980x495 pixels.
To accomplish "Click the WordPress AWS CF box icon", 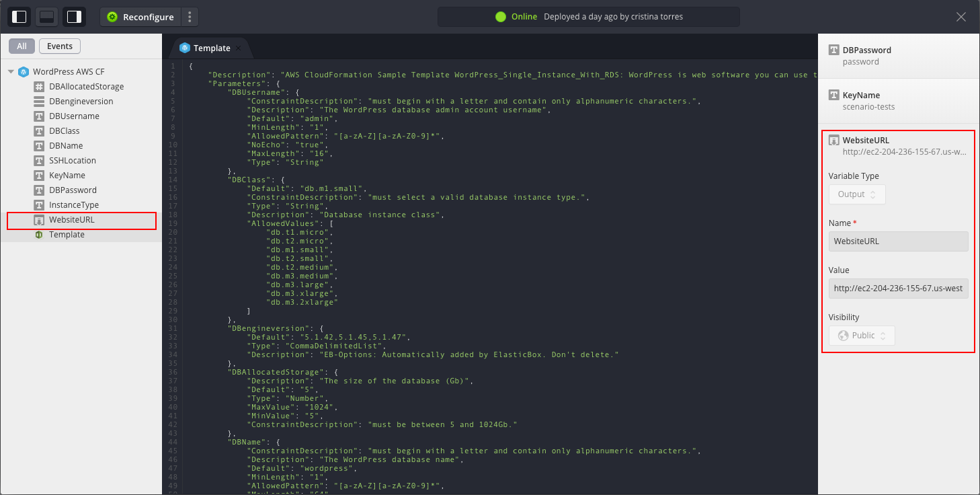I will [24, 72].
